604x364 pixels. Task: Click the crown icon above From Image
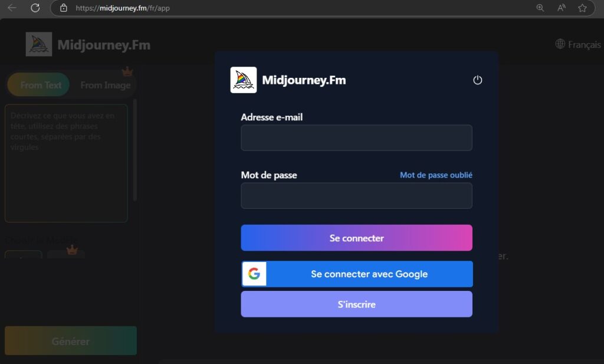point(127,71)
